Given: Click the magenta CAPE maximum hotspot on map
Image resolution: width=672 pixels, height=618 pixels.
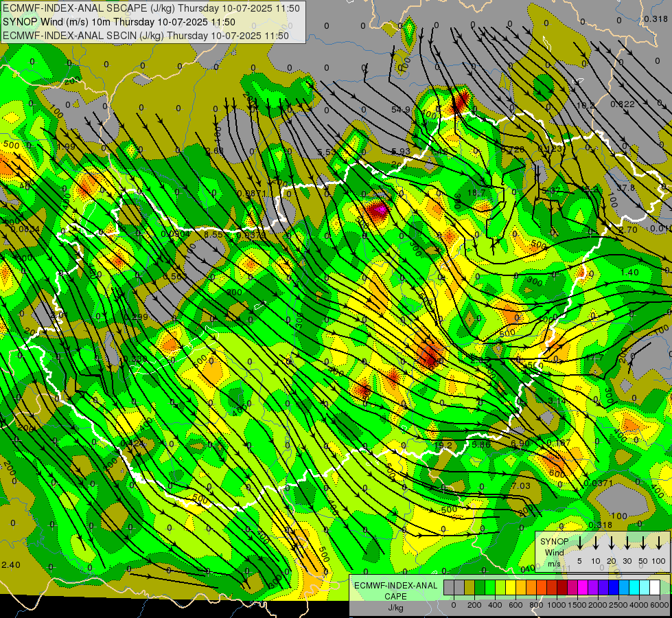Looking at the screenshot, I should click(380, 210).
